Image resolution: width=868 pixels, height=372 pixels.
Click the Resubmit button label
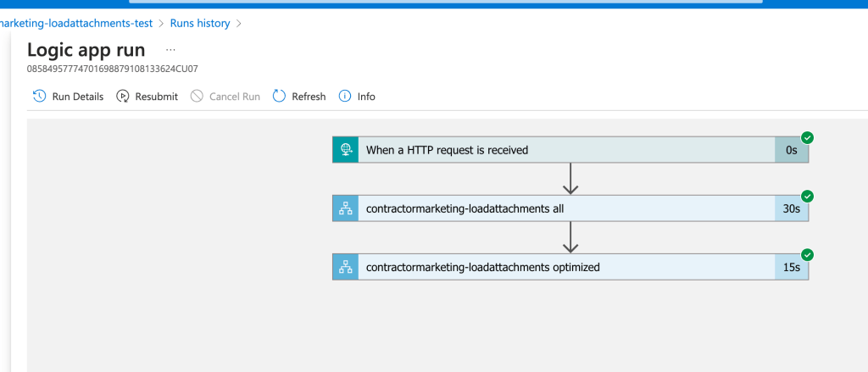point(157,97)
